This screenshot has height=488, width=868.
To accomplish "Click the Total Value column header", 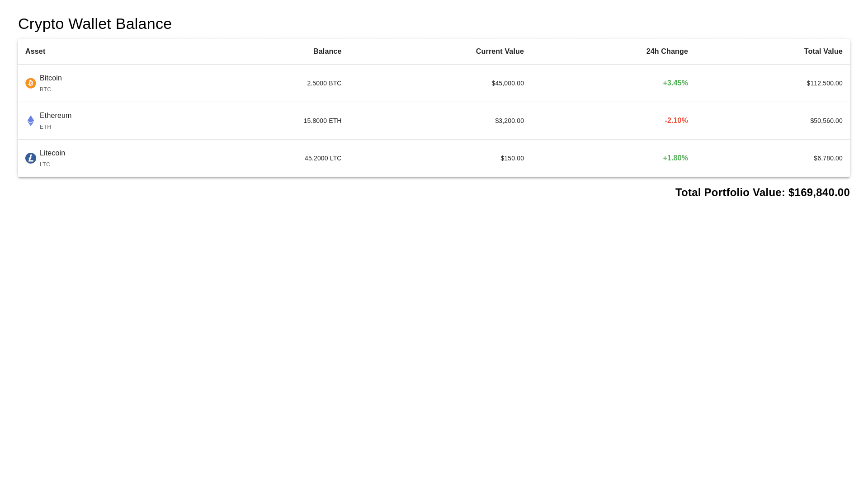I will 823,52.
